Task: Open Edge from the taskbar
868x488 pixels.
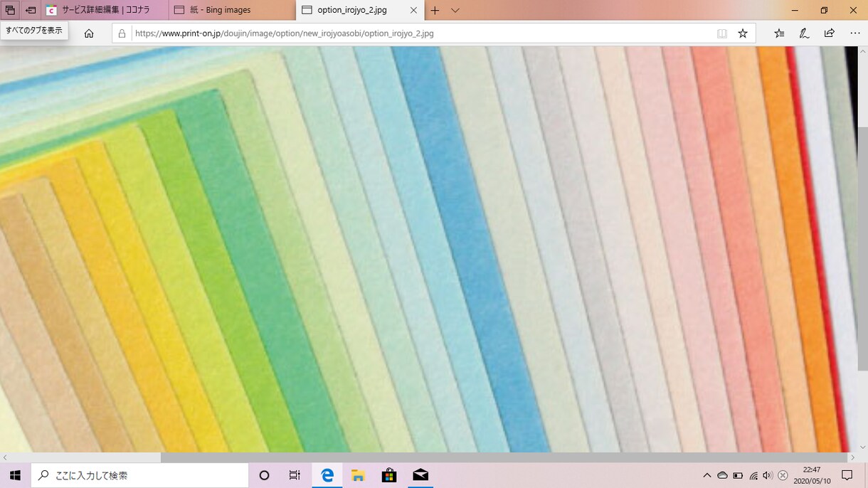Action: click(x=327, y=475)
